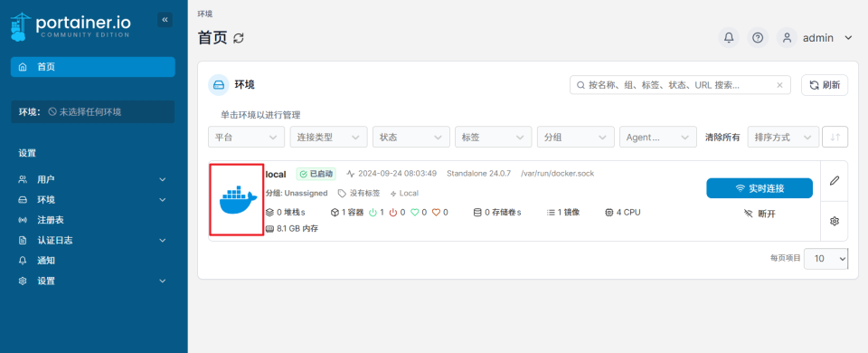Clear the search field with X

click(779, 85)
